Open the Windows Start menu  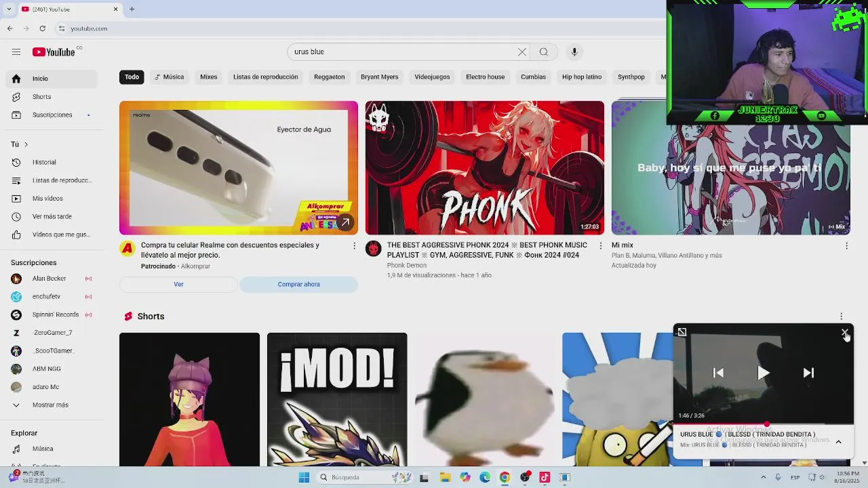point(304,478)
